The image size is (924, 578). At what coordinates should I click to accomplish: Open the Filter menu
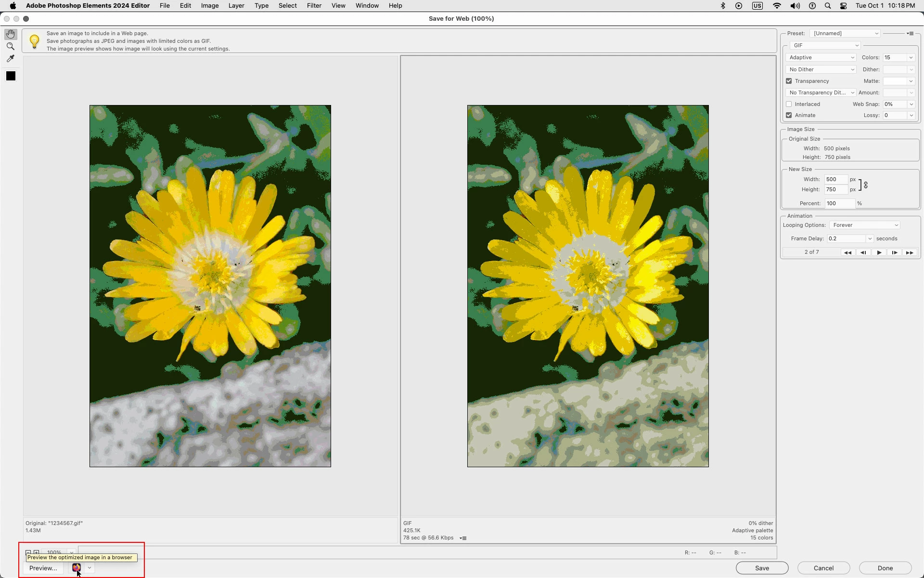tap(314, 6)
